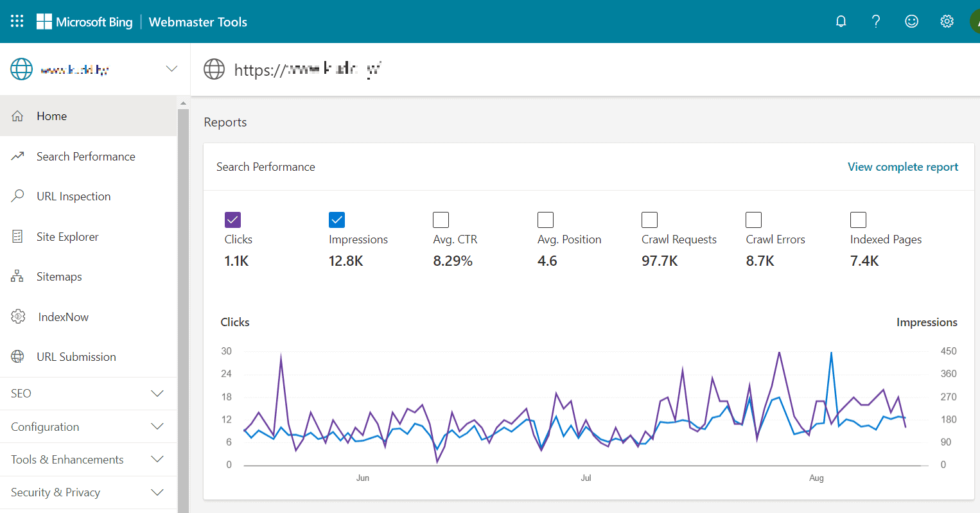Uncheck the Impressions checkbox
This screenshot has height=513, width=980.
tap(337, 220)
